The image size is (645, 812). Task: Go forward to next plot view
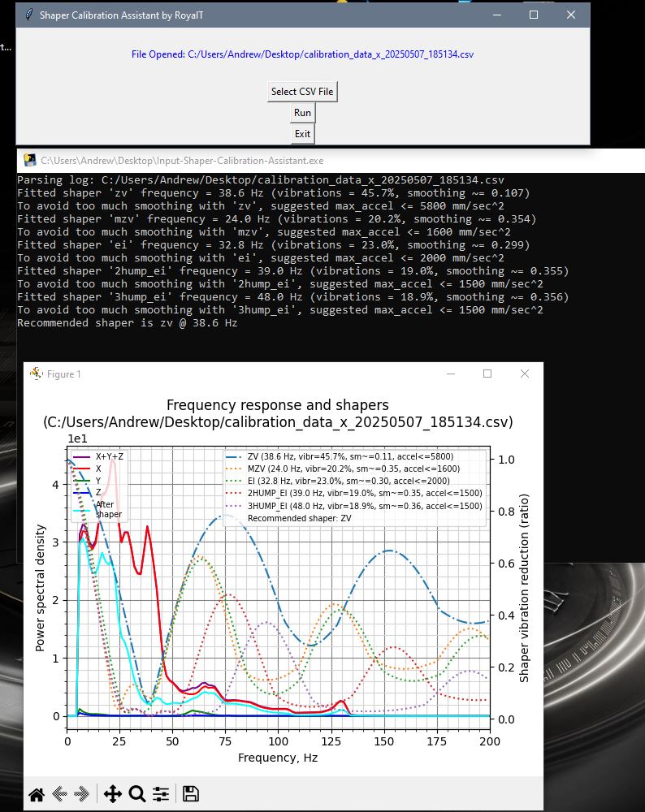coord(81,794)
